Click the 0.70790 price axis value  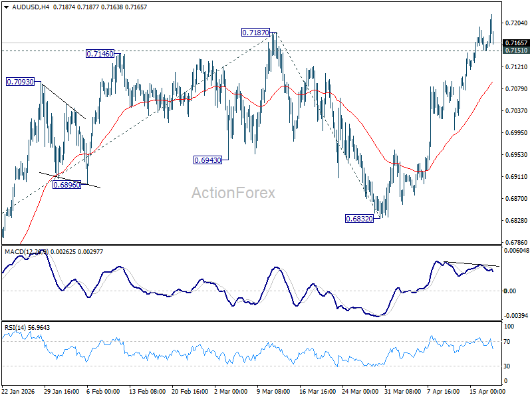[517, 89]
